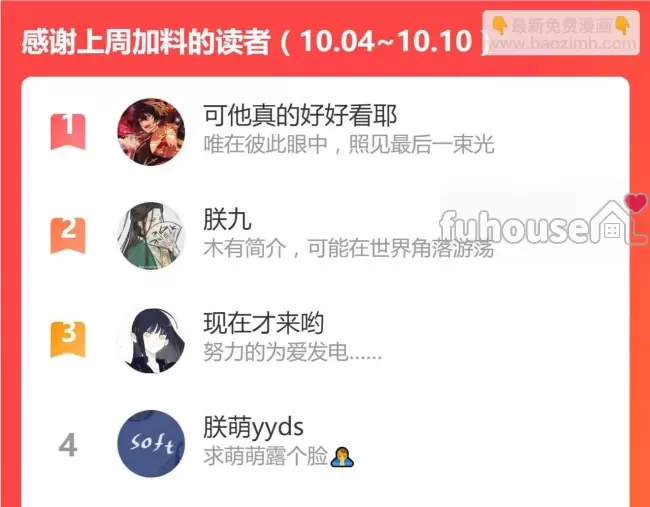Select username 现在才来哟
Image resolution: width=650 pixels, height=507 pixels.
tap(264, 323)
